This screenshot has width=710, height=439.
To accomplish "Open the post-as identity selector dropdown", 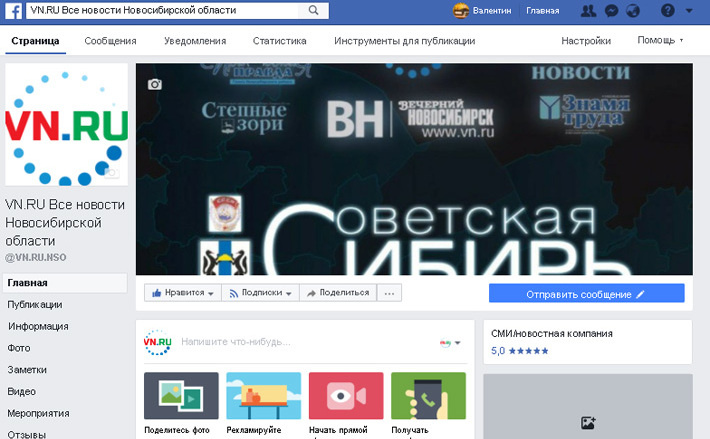I will pos(450,343).
